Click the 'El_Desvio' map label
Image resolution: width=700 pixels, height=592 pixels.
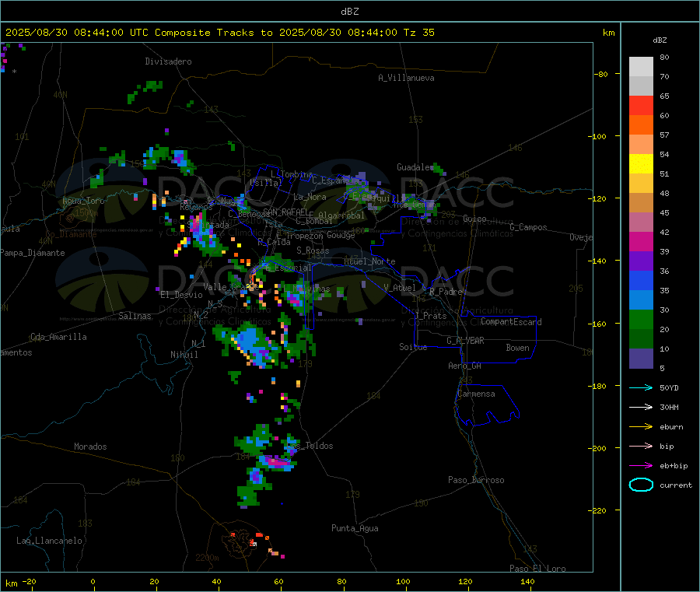pos(182,295)
